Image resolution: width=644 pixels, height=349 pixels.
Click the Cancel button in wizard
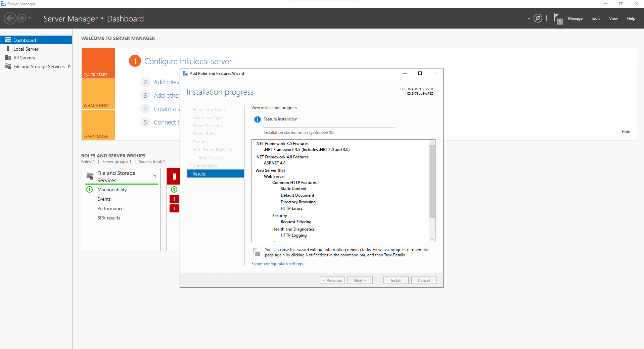424,280
